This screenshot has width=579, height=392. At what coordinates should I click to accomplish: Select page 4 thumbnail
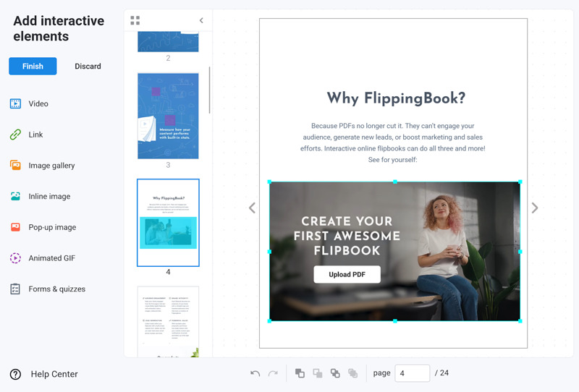pos(168,223)
